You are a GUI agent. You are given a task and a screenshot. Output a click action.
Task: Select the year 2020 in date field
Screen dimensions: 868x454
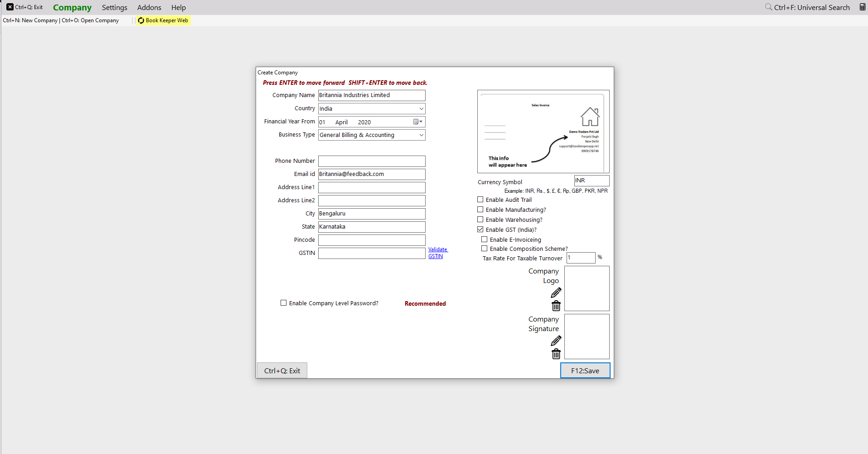click(364, 122)
